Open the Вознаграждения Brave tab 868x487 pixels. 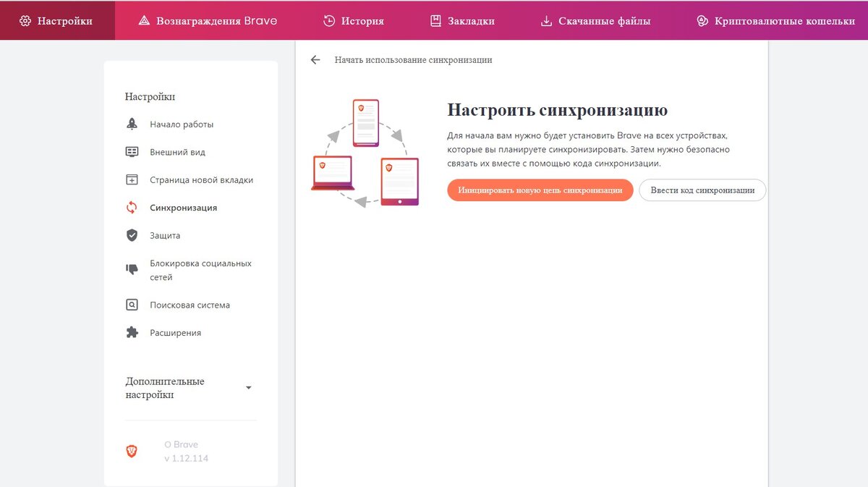(208, 21)
